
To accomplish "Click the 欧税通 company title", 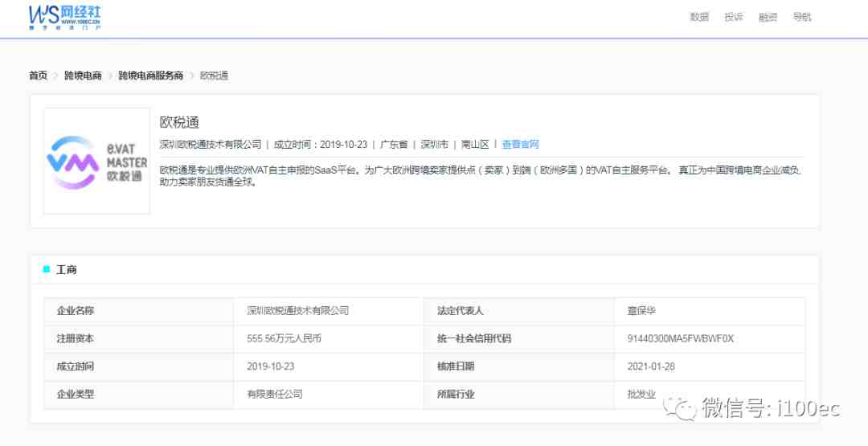I will pos(179,121).
